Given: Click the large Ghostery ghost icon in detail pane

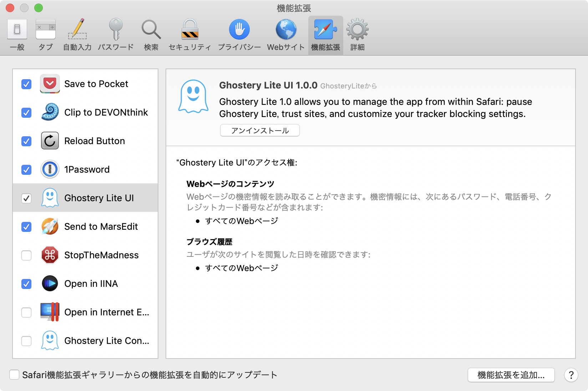Looking at the screenshot, I should 193,96.
